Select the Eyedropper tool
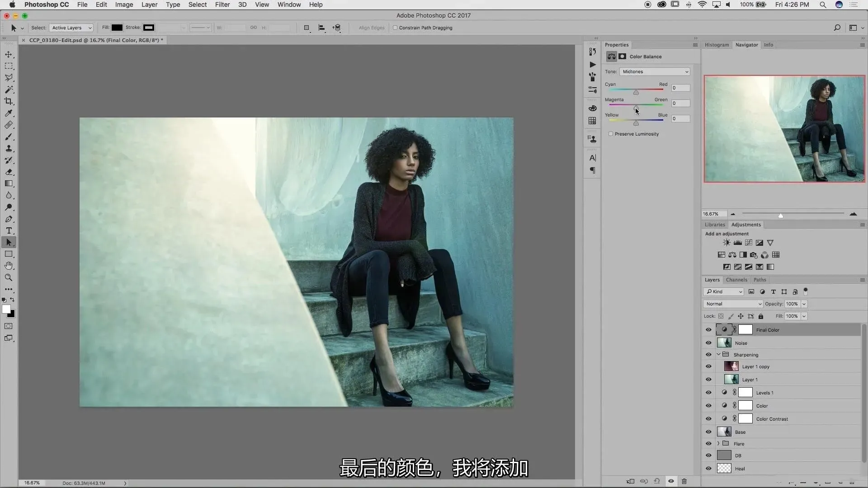The image size is (868, 488). coord(9,113)
